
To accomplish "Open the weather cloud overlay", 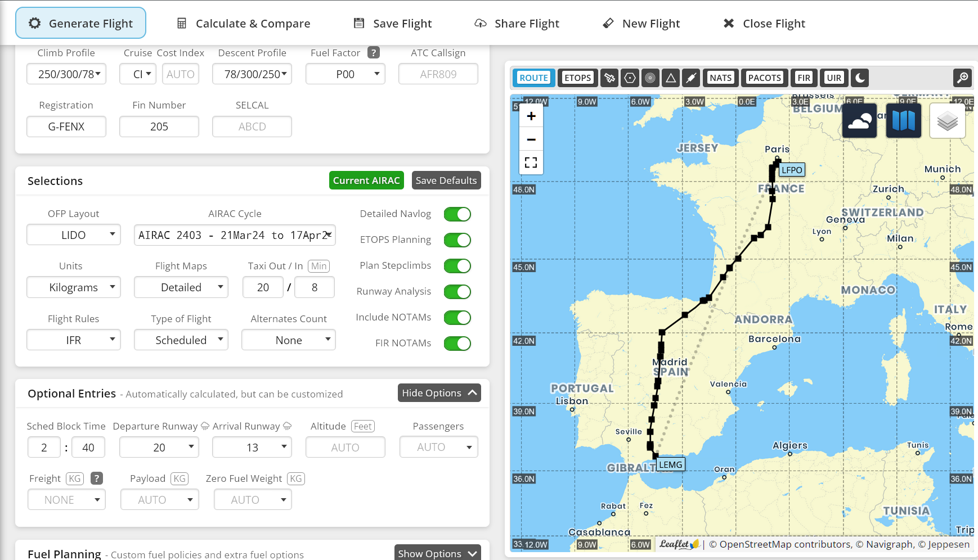I will (860, 120).
